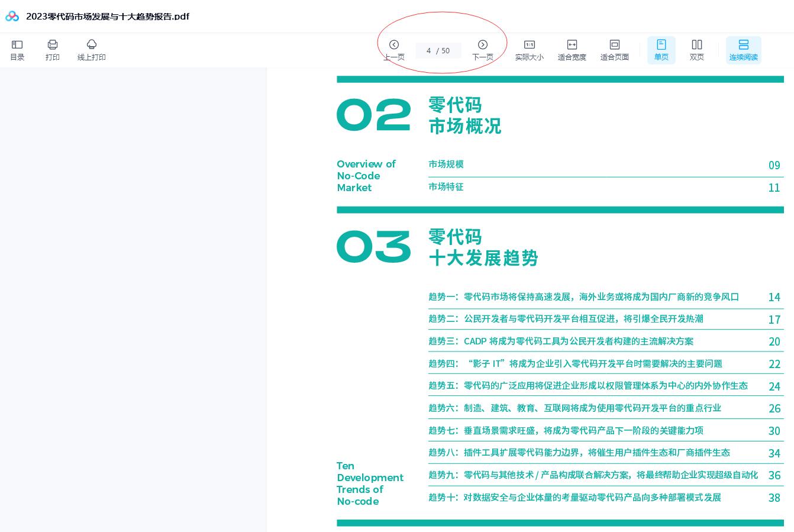Jump to 市场特征 section entry
Screen dimensions: 794x532
(x=446, y=187)
